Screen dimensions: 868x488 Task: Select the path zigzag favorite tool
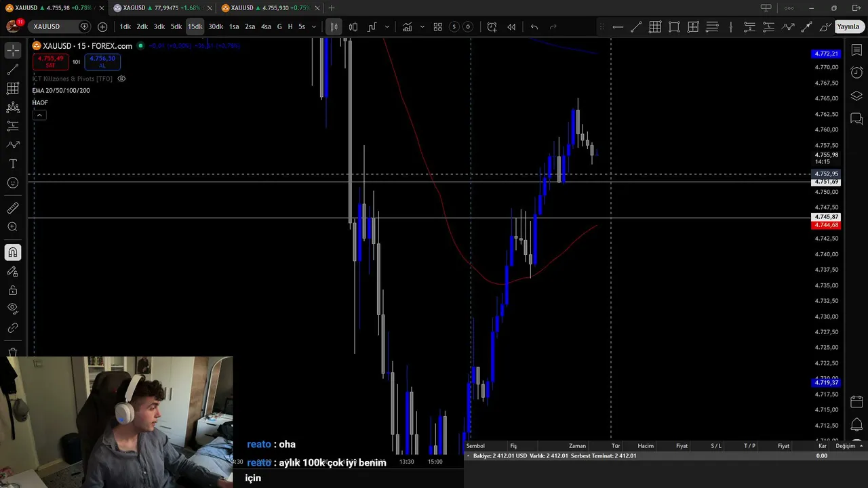pyautogui.click(x=788, y=27)
